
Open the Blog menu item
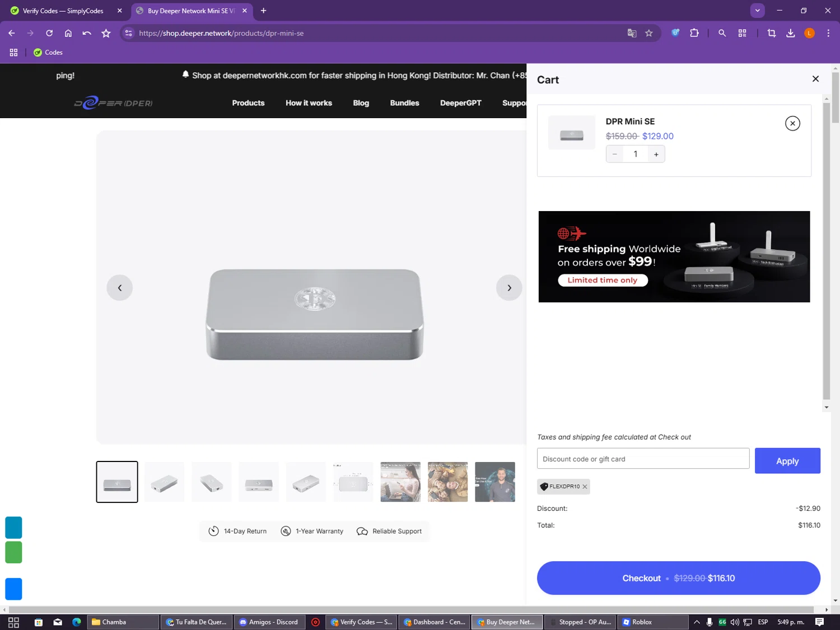[x=361, y=103]
